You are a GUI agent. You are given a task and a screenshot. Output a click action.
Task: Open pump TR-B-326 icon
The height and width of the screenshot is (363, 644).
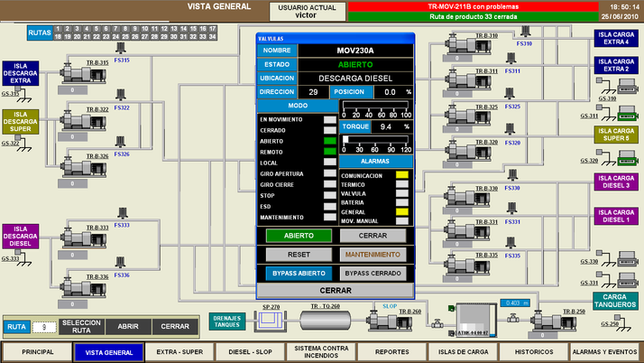pyautogui.click(x=83, y=167)
